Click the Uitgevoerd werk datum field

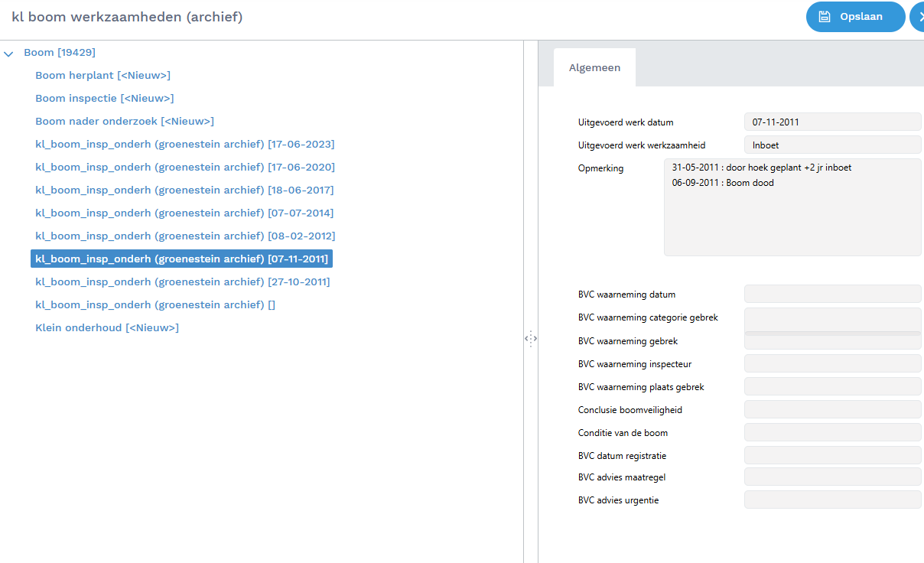pyautogui.click(x=831, y=122)
